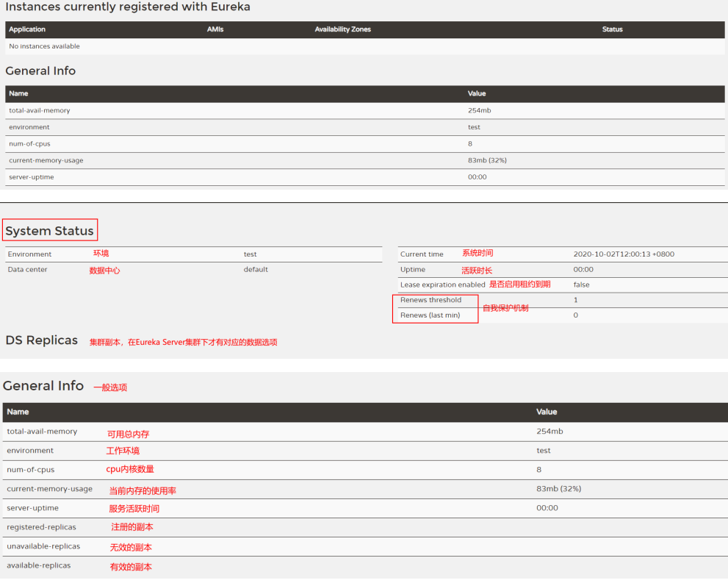The height and width of the screenshot is (583, 728).
Task: Click the DS Replicas heading
Action: pos(41,340)
